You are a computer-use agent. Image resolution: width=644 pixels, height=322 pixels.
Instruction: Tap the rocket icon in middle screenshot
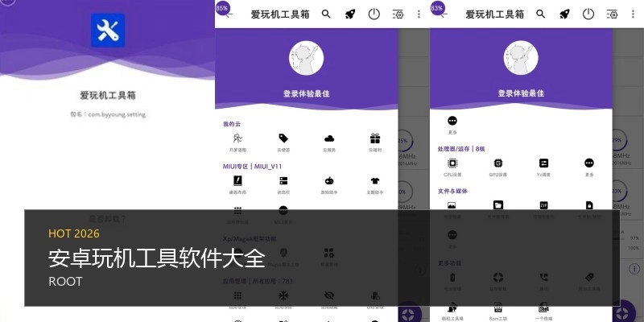point(349,14)
